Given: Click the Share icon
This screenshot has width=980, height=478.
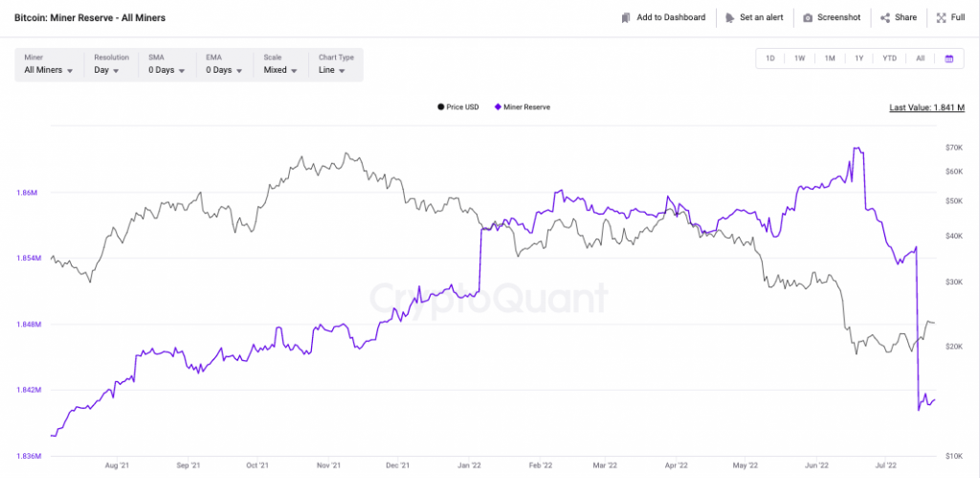Looking at the screenshot, I should pyautogui.click(x=885, y=17).
